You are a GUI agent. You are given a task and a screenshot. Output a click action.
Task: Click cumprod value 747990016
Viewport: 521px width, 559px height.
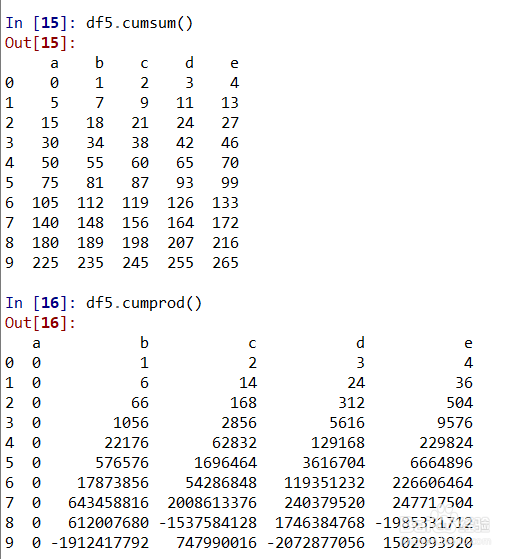(x=217, y=543)
